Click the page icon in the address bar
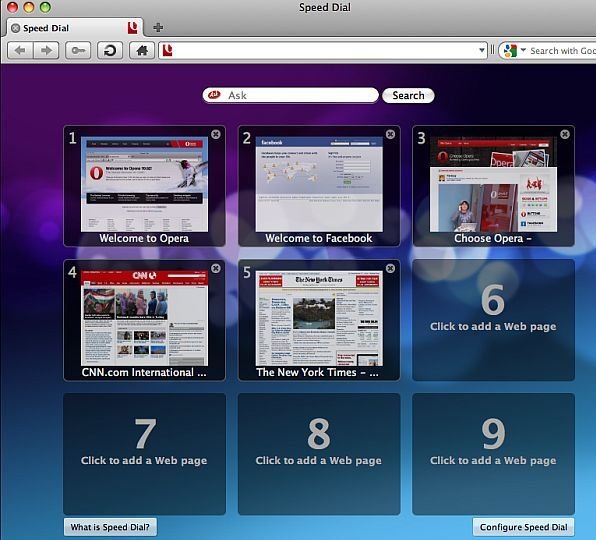596x540 pixels. pos(167,50)
